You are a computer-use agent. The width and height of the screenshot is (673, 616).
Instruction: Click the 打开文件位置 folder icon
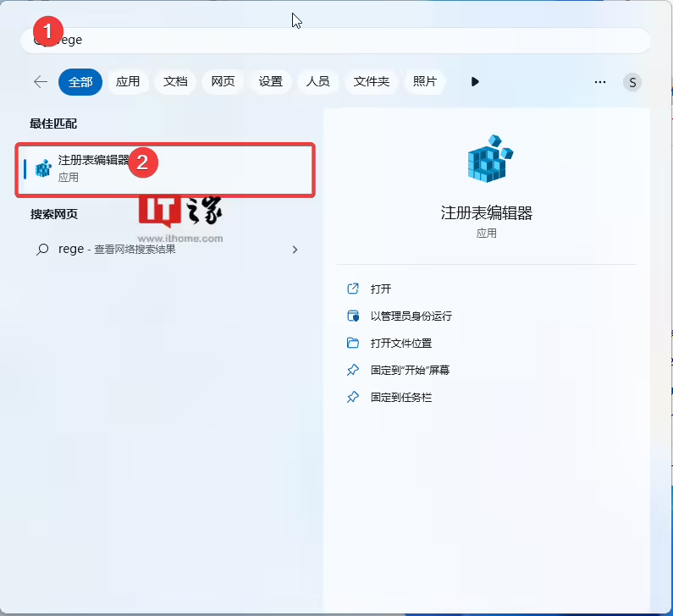pos(353,343)
